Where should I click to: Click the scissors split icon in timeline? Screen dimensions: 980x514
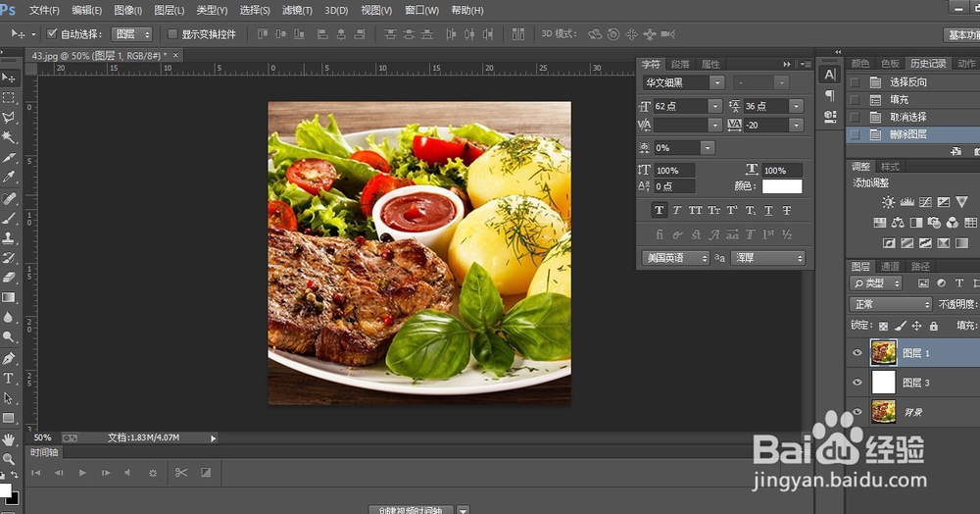(x=181, y=473)
